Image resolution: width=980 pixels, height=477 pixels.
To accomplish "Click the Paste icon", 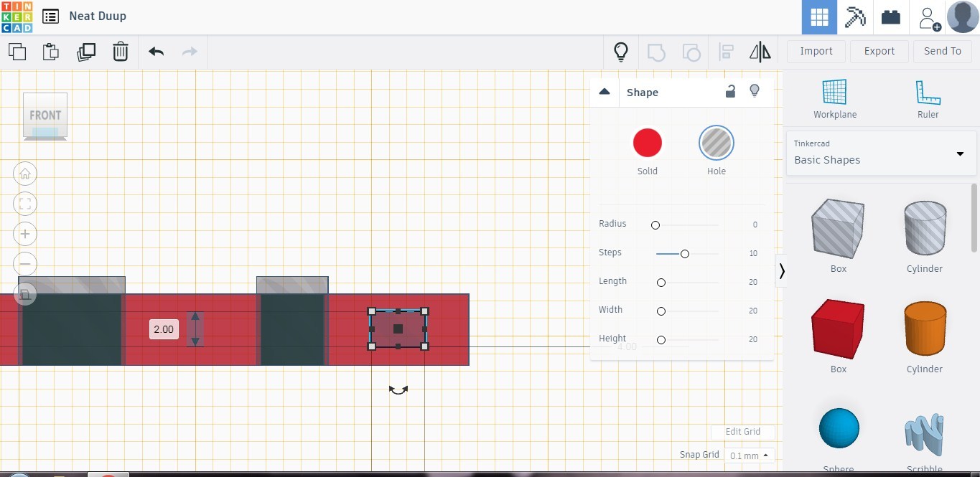I will click(51, 52).
